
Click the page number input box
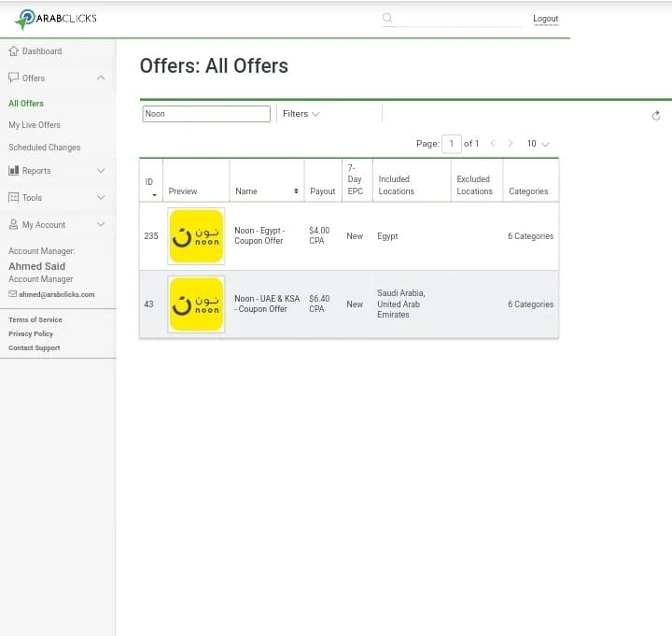pyautogui.click(x=452, y=144)
